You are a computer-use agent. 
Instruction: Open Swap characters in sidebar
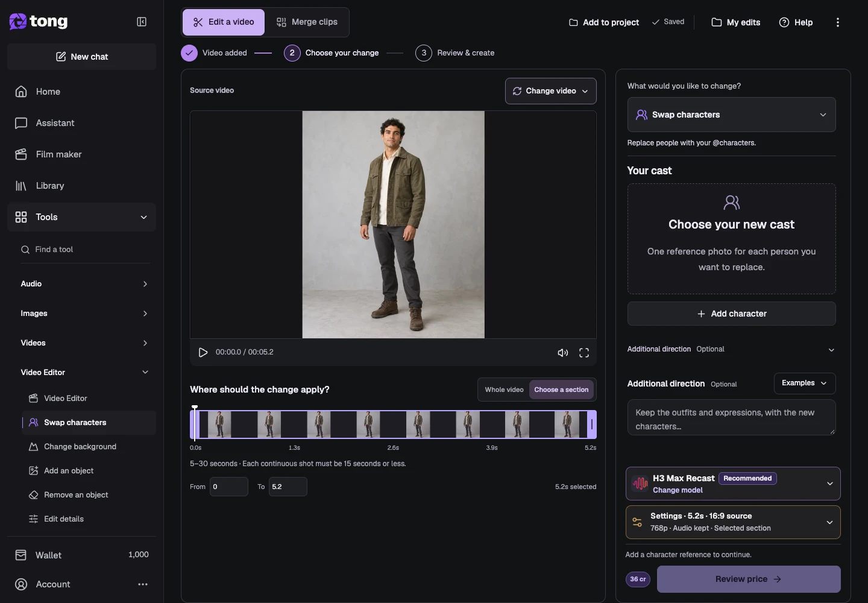point(89,423)
